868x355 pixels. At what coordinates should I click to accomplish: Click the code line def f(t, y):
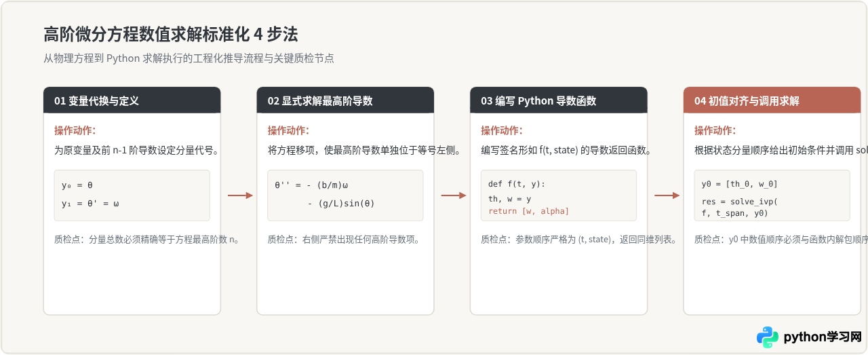tap(517, 184)
